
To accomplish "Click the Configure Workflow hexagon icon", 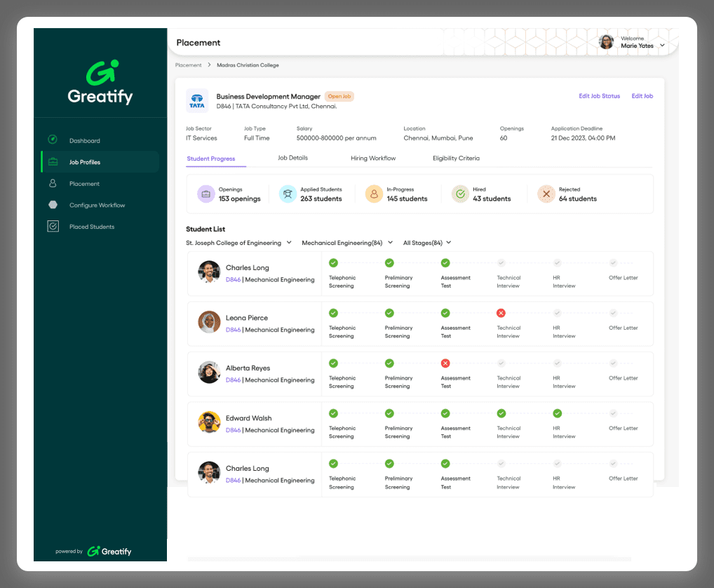I will 53,205.
